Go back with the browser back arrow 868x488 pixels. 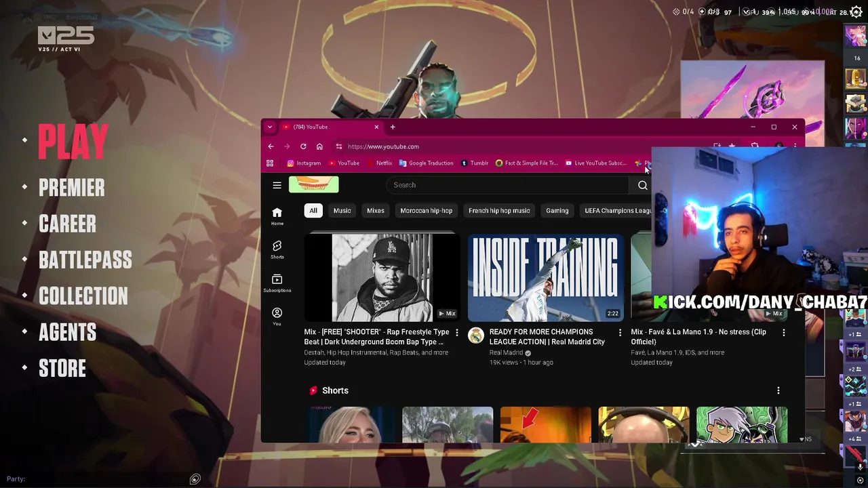point(271,146)
